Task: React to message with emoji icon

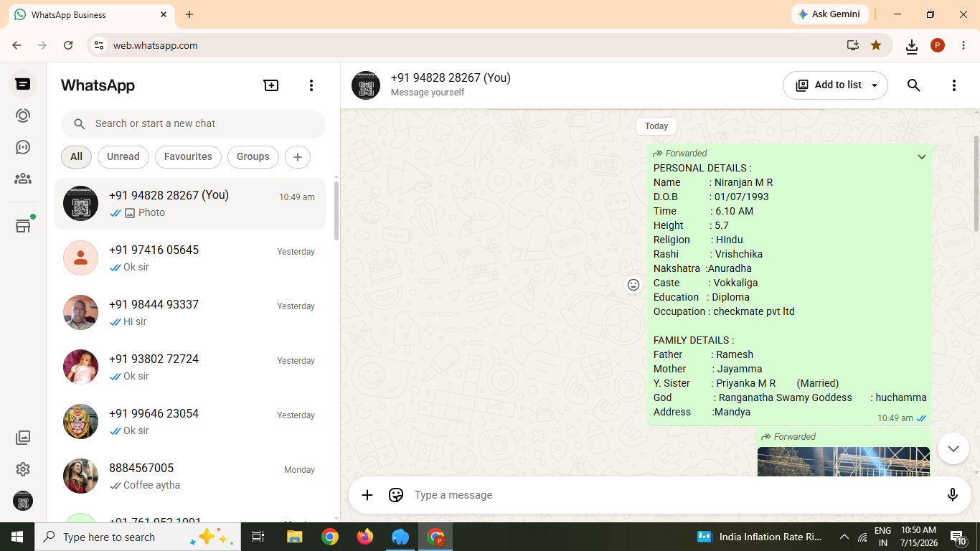Action: [633, 285]
